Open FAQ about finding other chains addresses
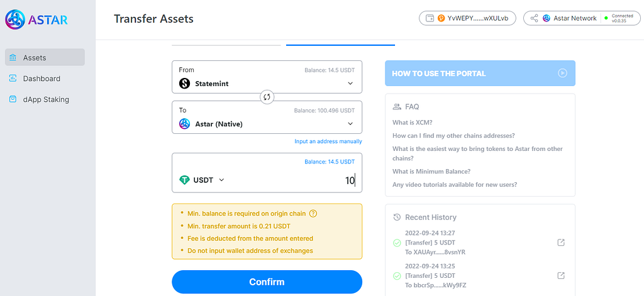The width and height of the screenshot is (644, 296). click(453, 136)
